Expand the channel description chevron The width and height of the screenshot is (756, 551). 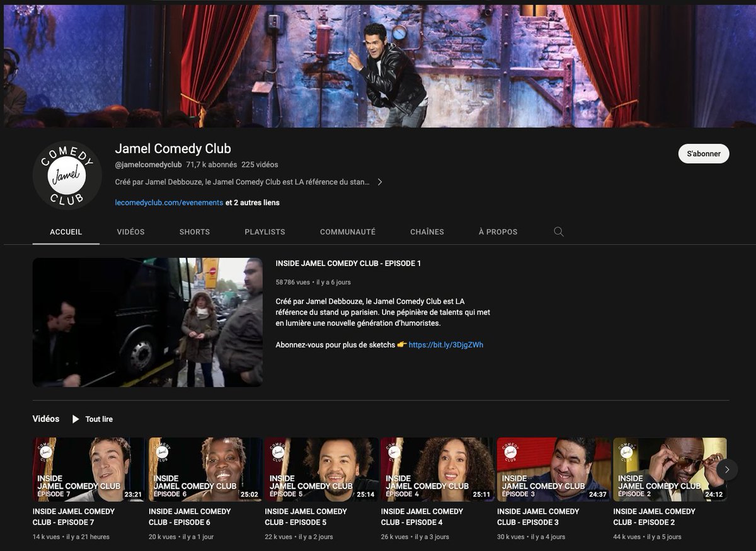point(379,182)
